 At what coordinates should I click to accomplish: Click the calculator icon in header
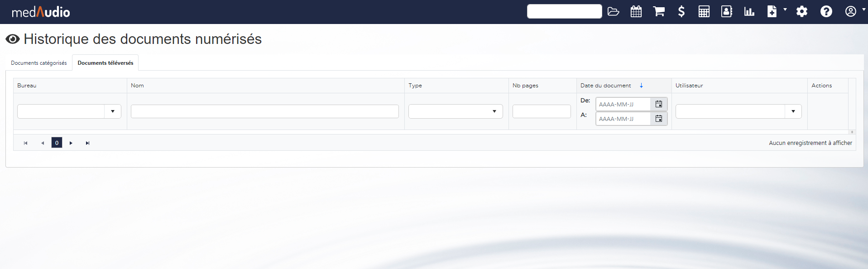[x=704, y=12]
